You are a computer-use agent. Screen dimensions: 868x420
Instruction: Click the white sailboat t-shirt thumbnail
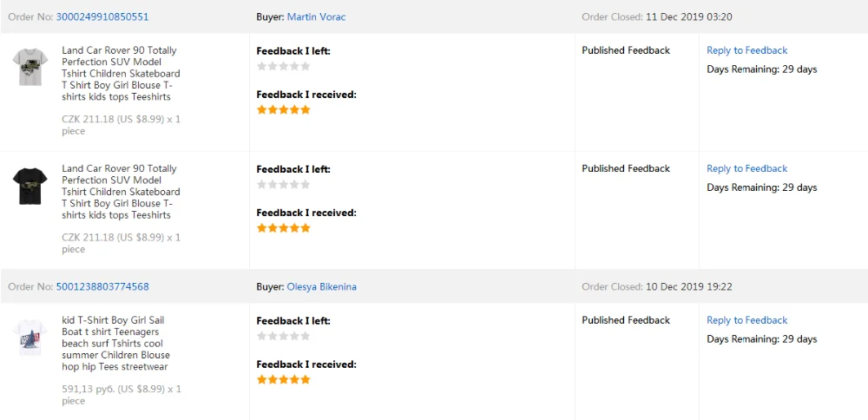30,338
